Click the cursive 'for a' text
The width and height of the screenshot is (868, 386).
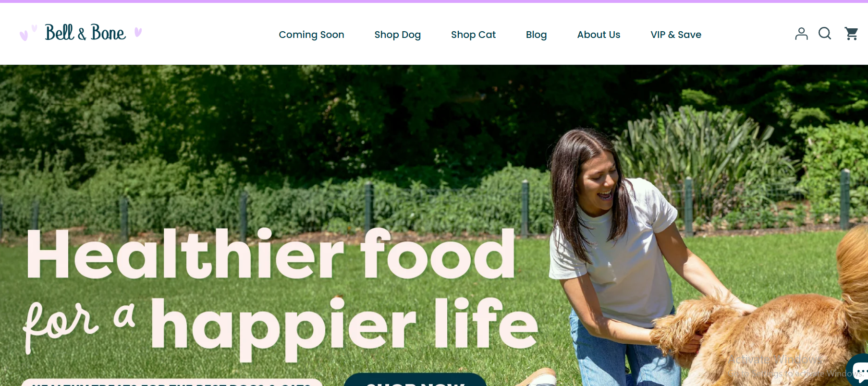[x=79, y=325]
